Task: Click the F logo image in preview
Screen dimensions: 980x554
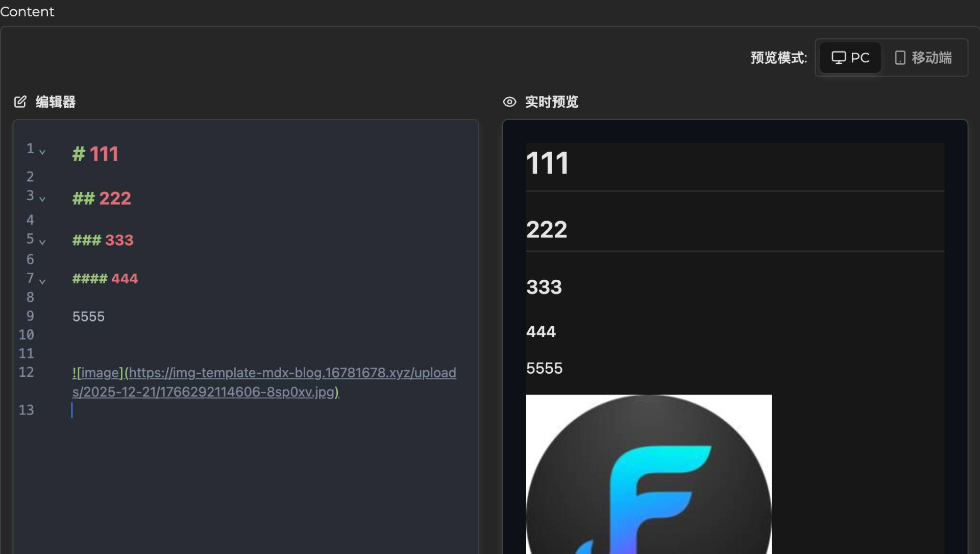Action: [648, 475]
